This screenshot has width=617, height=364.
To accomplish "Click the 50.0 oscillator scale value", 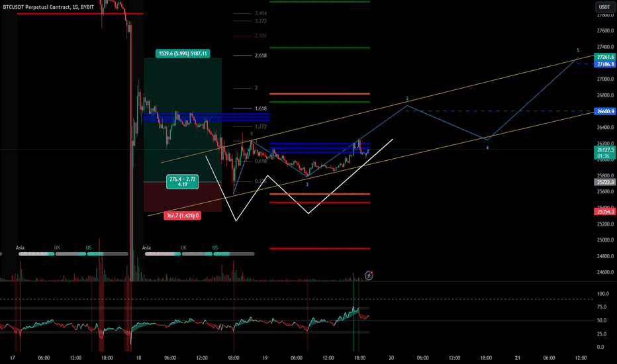I will pos(602,321).
